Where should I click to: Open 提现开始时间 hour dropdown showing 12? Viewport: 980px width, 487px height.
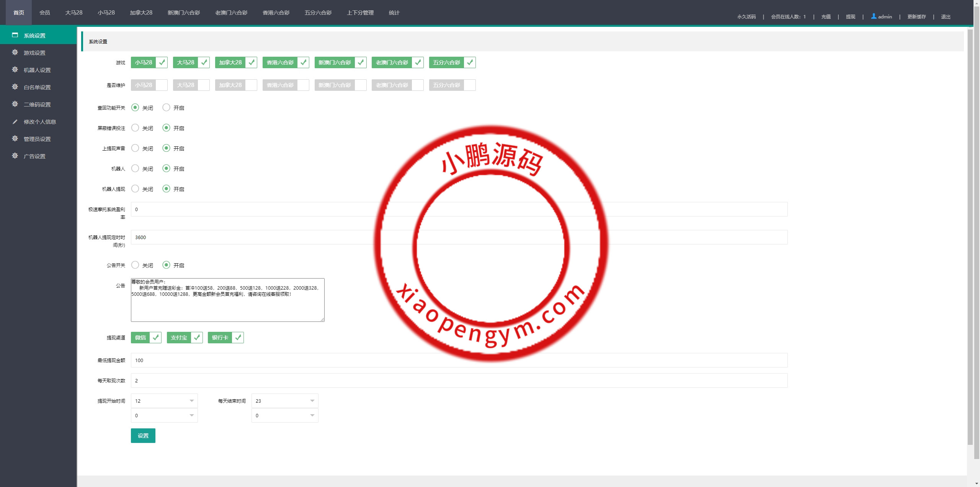pyautogui.click(x=164, y=401)
